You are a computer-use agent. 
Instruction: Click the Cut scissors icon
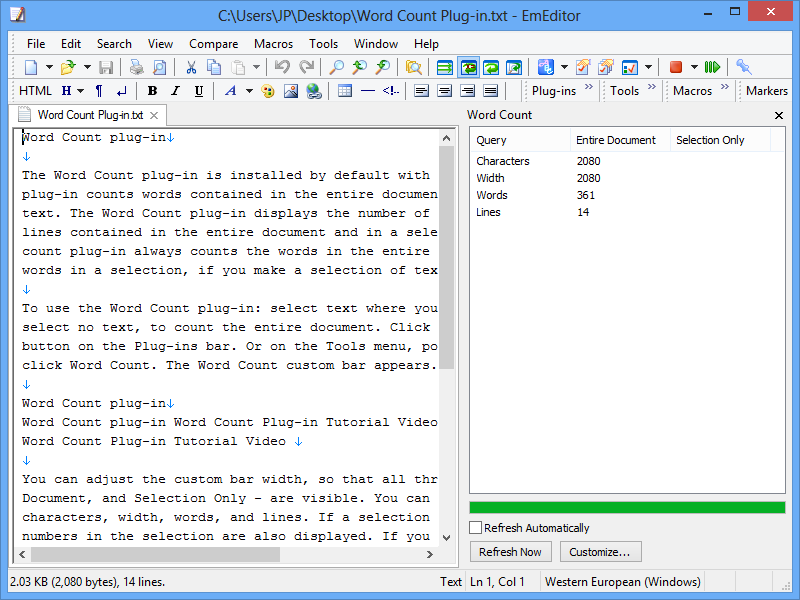coord(191,67)
